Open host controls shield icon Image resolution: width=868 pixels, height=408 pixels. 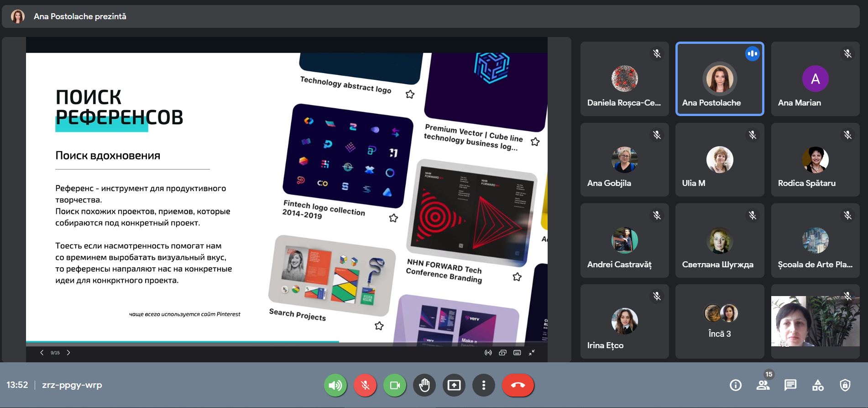[845, 385]
